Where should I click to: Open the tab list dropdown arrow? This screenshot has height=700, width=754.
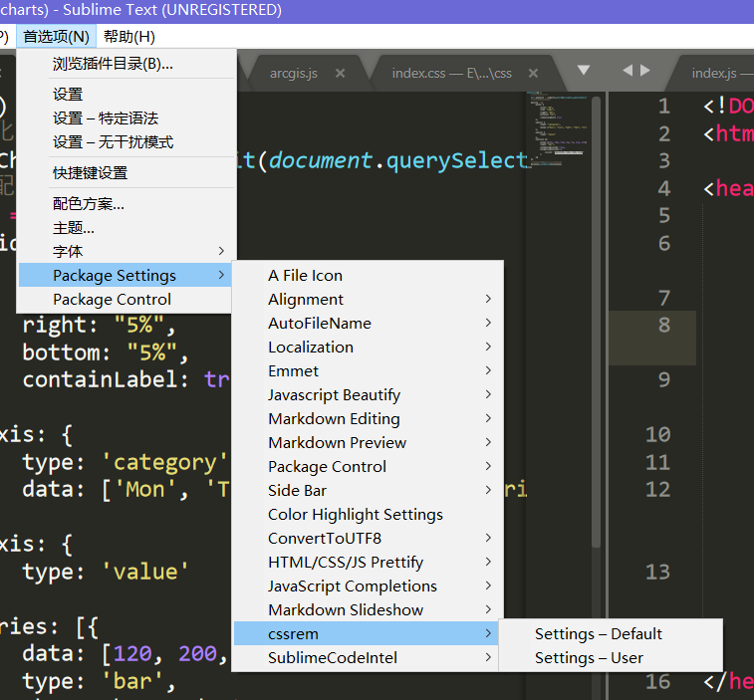coord(584,71)
